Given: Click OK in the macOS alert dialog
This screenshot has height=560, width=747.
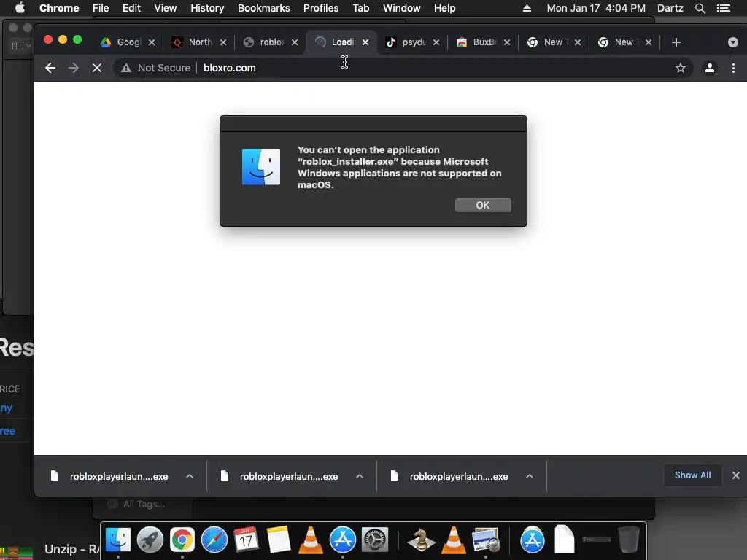Looking at the screenshot, I should 483,205.
